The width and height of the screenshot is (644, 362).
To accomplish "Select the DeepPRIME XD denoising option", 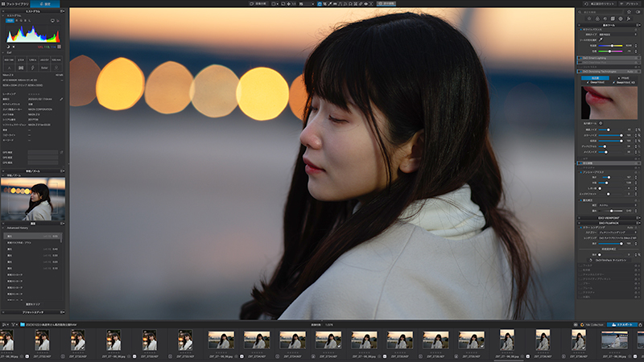I will 624,83.
